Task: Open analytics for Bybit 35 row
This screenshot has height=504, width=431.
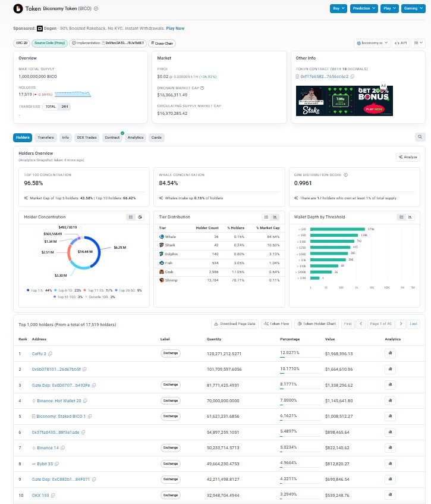Action: point(390,464)
